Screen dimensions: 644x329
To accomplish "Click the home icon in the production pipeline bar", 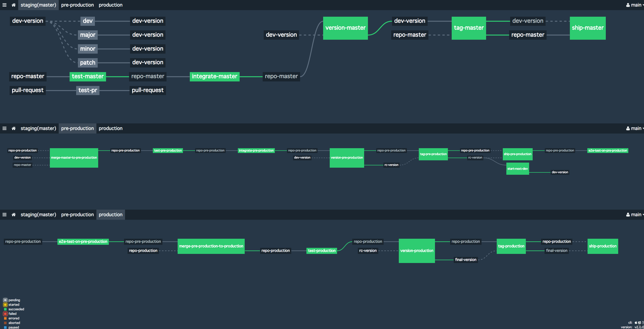I will (14, 215).
